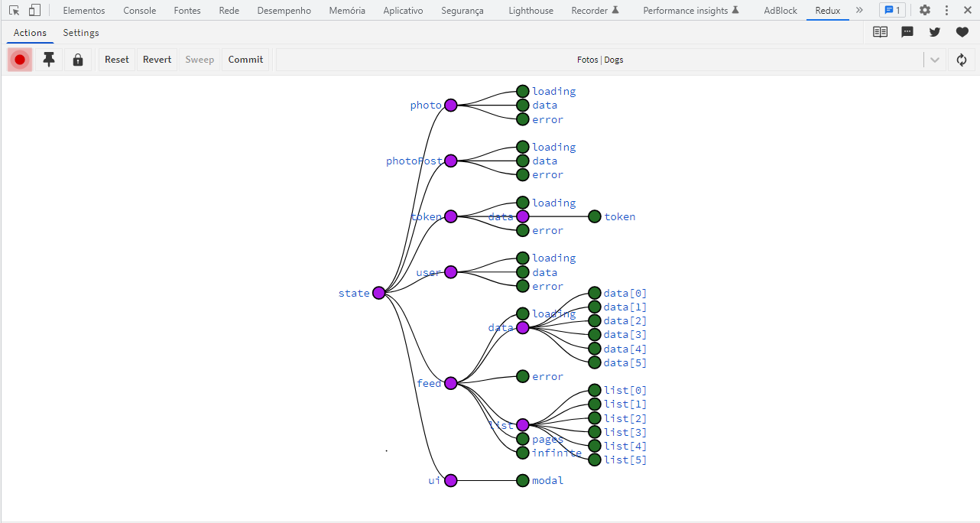Toggle recording with the red record button

[x=18, y=59]
